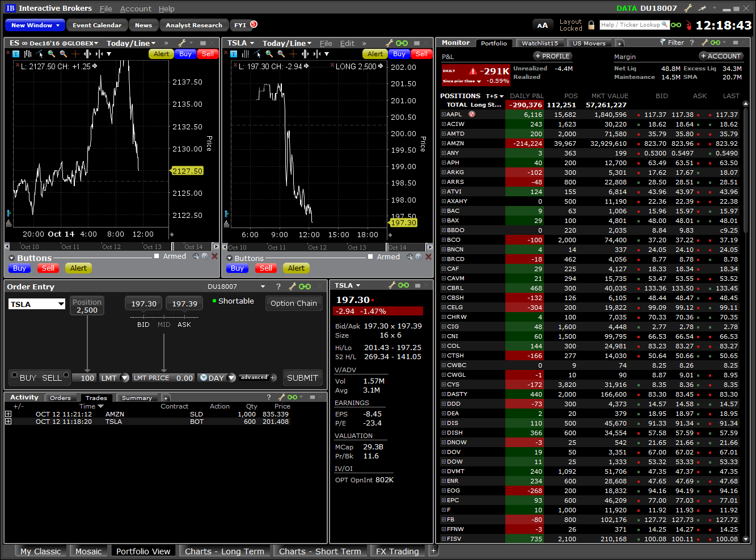Select the SELL radio button in Order Entry
This screenshot has height=560, width=756.
(x=66, y=375)
